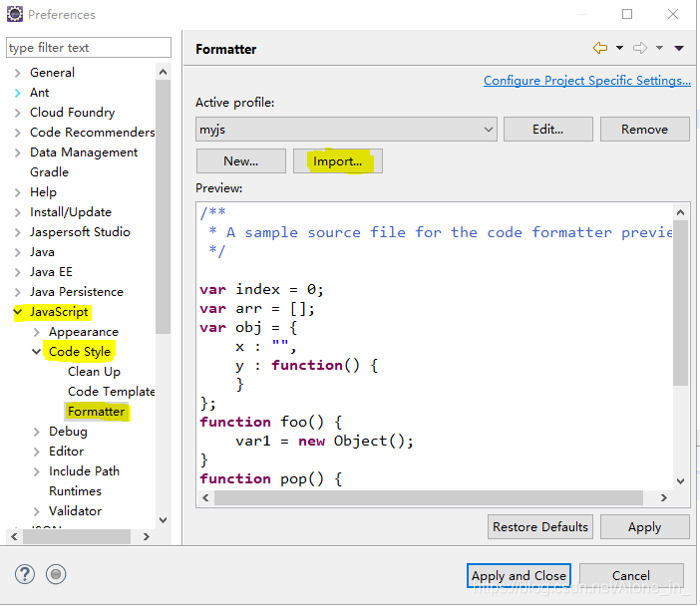Select the Runtimes entry
Viewport: 700px width, 606px height.
click(75, 491)
